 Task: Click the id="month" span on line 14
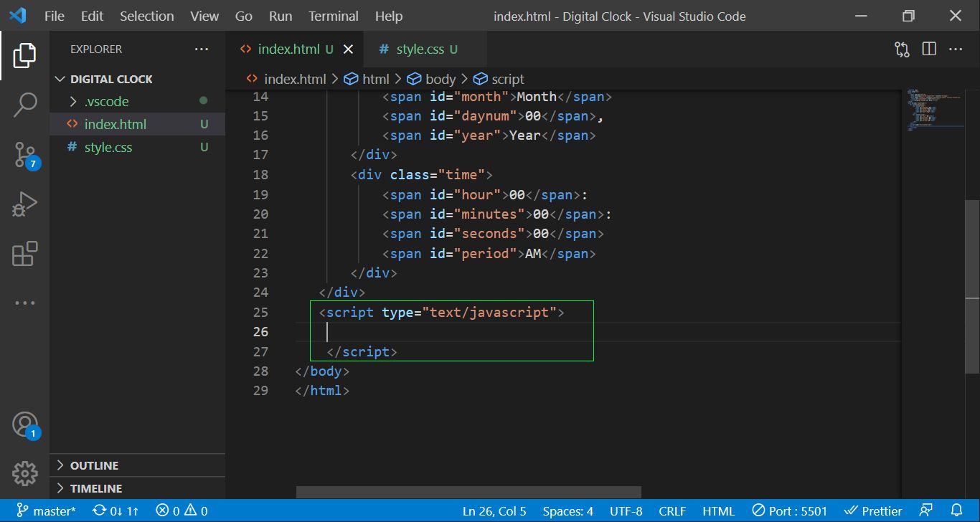click(497, 96)
